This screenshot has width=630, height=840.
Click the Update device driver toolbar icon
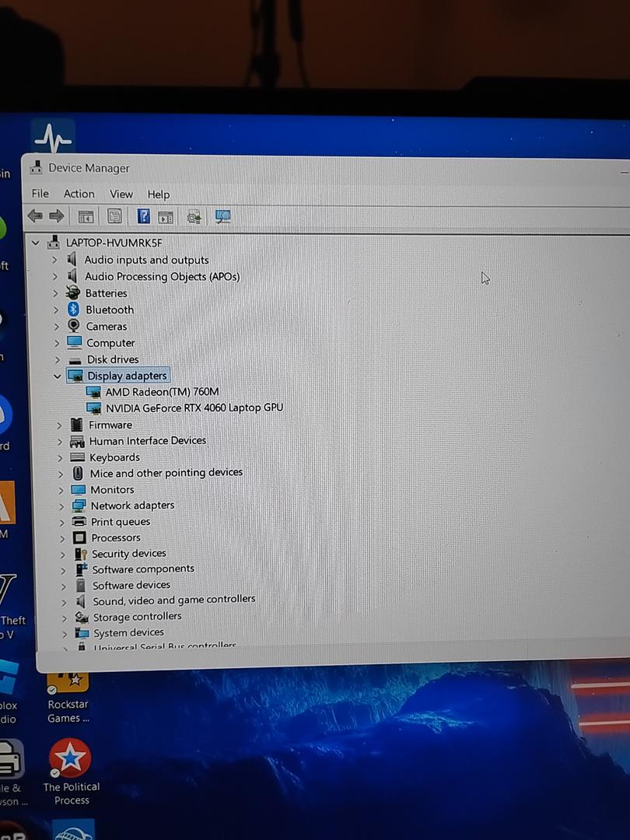point(194,217)
